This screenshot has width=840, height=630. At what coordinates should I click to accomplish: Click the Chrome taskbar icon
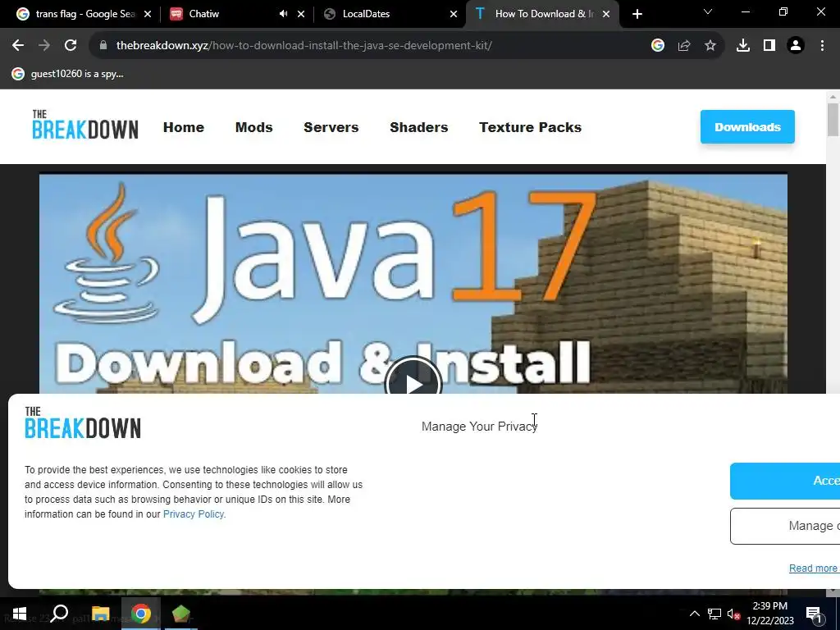[141, 614]
